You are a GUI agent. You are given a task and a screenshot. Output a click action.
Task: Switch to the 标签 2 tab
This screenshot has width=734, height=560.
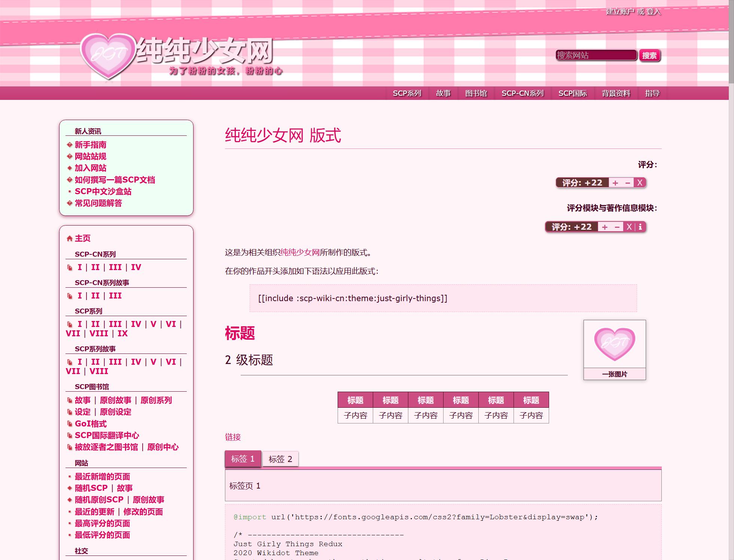pos(280,459)
